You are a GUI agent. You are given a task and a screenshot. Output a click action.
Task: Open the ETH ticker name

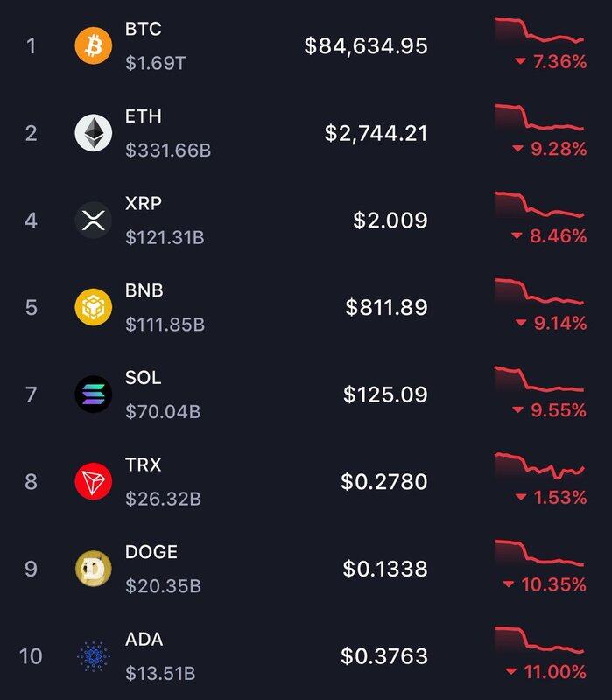144,116
